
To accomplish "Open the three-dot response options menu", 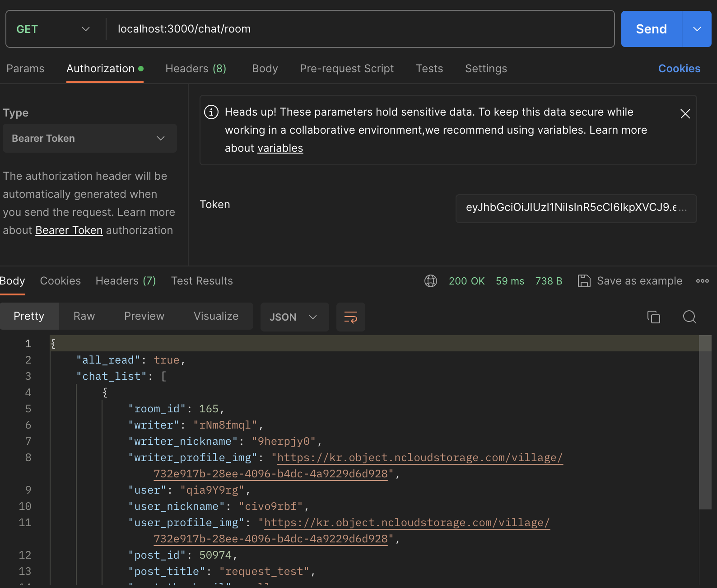I will pyautogui.click(x=702, y=281).
